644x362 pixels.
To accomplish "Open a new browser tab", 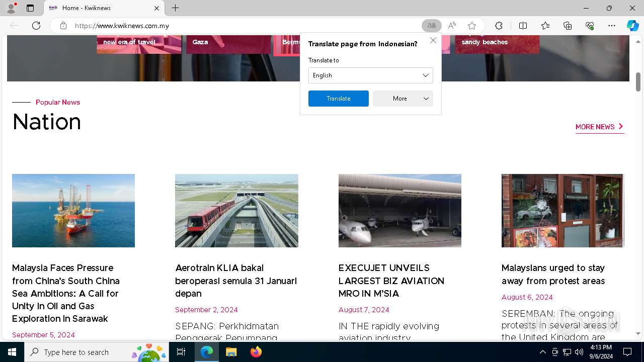I will (175, 8).
